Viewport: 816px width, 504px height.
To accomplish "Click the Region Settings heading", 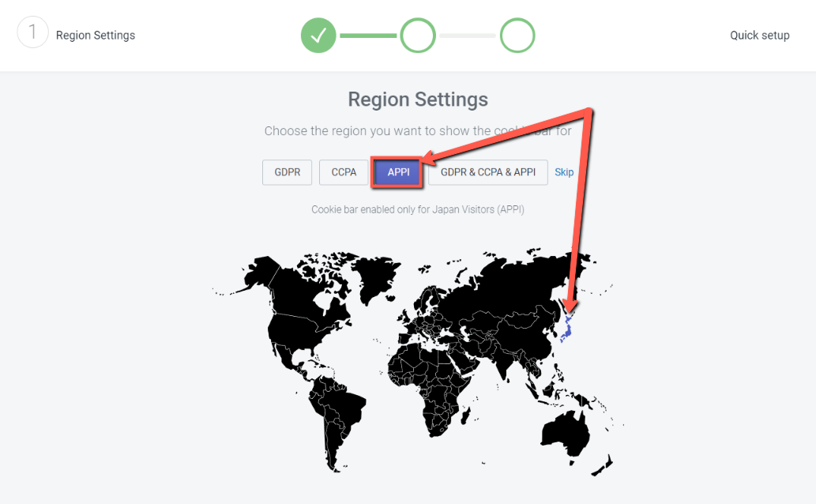I will 418,99.
